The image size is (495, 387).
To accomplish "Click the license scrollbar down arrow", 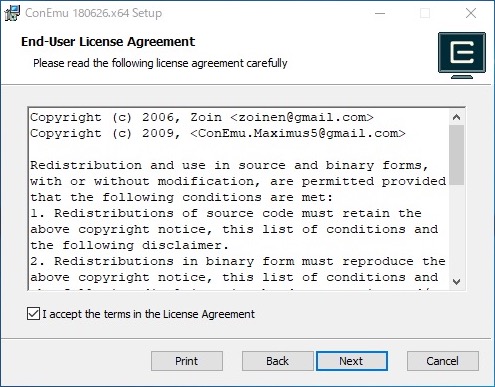I will [457, 282].
